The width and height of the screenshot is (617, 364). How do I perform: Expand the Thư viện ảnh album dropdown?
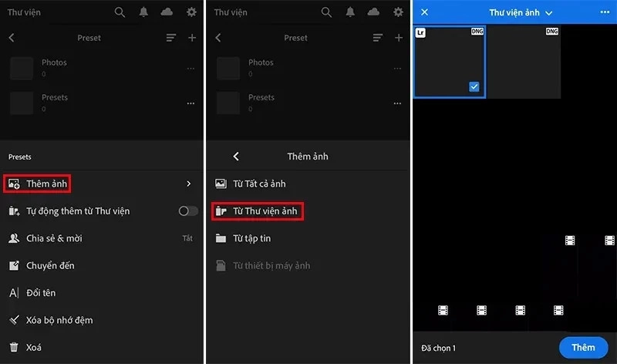point(549,13)
